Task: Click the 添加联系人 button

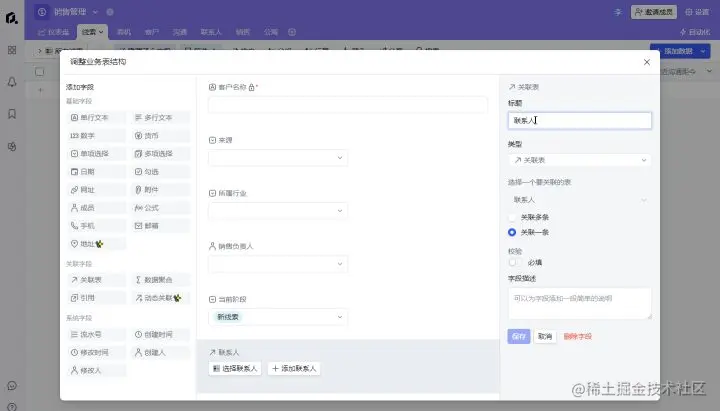Action: click(x=294, y=368)
